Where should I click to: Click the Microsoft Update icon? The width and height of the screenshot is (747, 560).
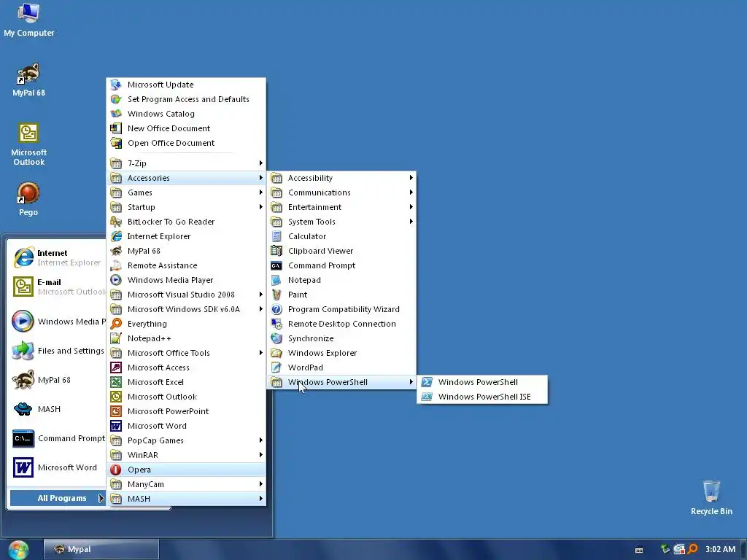coord(116,85)
